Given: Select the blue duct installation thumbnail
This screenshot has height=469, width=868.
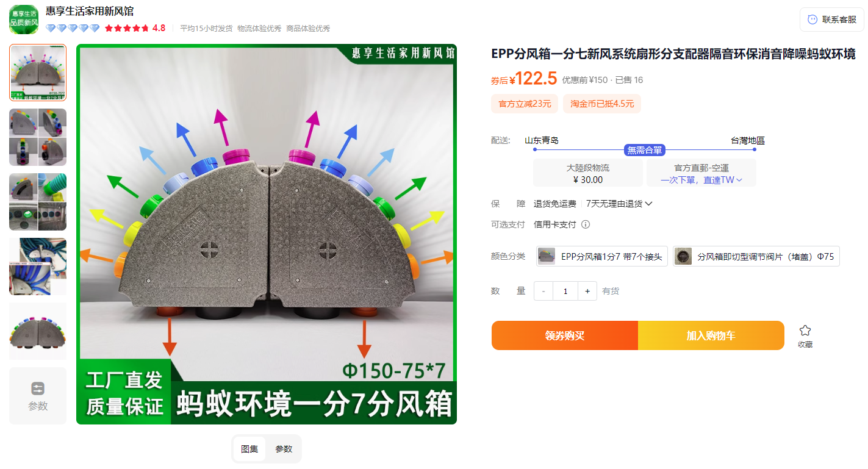Looking at the screenshot, I should (38, 267).
